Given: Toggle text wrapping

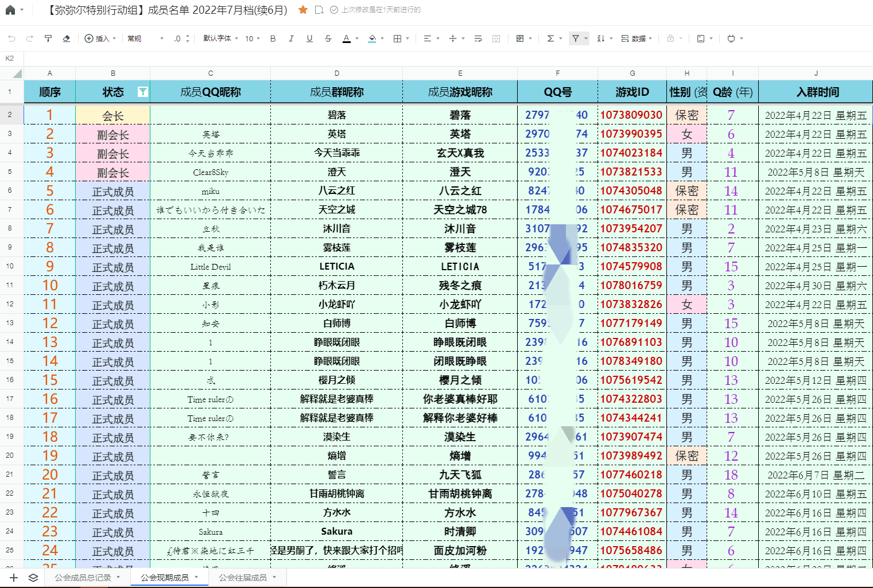Looking at the screenshot, I should coord(478,38).
